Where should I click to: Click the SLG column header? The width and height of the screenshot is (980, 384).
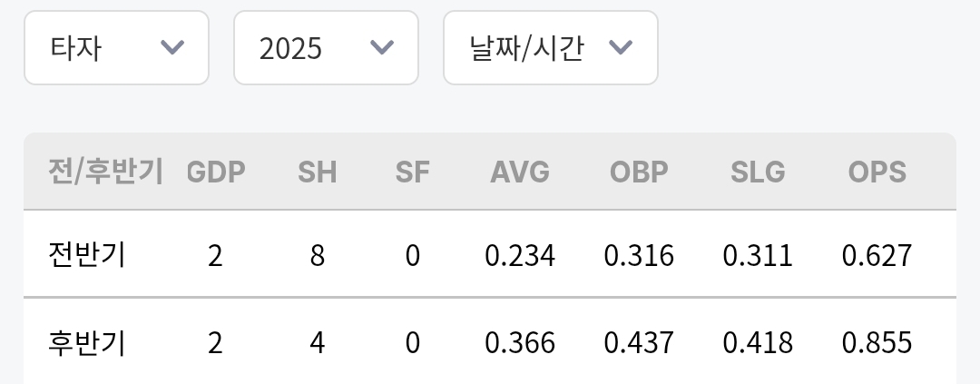coord(758,172)
